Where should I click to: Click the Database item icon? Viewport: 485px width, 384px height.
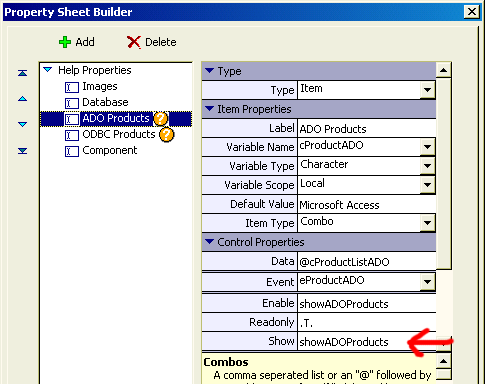[72, 103]
